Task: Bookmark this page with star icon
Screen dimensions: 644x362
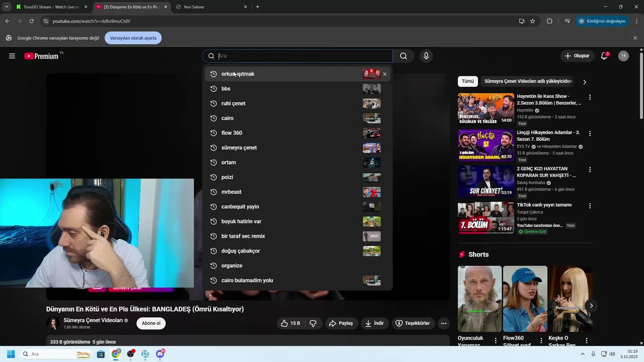Action: (533, 21)
